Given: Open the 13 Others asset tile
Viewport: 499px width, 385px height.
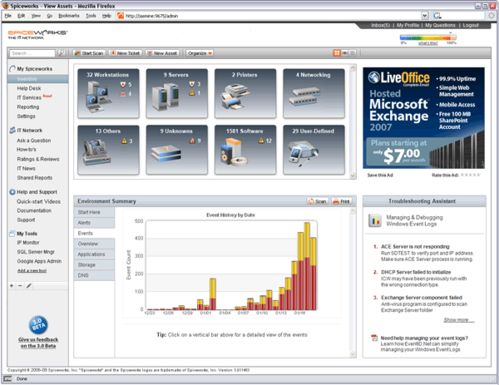Looking at the screenshot, I should tap(108, 150).
